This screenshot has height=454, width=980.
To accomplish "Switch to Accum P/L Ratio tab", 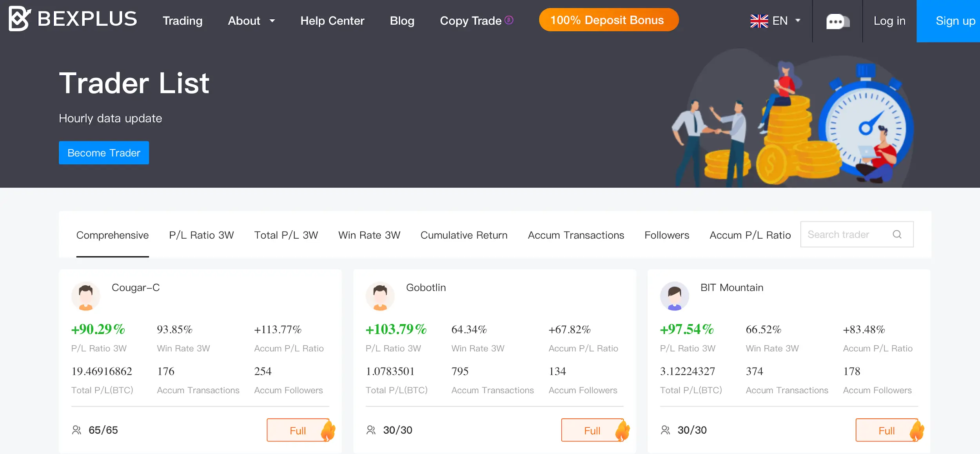I will 750,235.
